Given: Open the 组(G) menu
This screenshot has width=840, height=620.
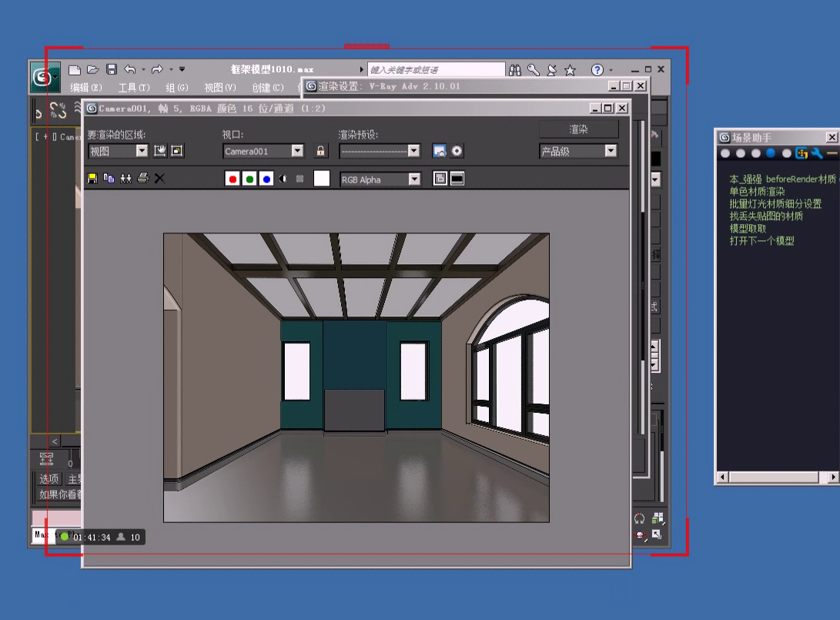Looking at the screenshot, I should click(x=177, y=87).
